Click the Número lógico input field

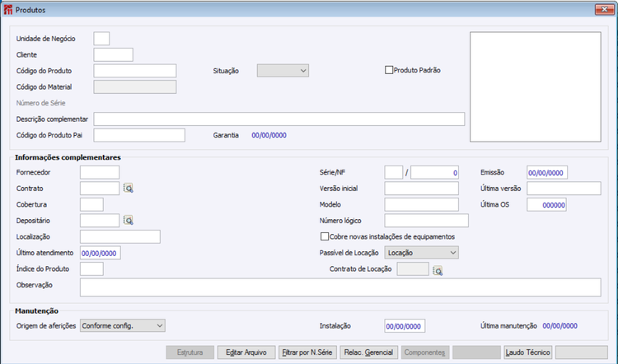tap(427, 221)
